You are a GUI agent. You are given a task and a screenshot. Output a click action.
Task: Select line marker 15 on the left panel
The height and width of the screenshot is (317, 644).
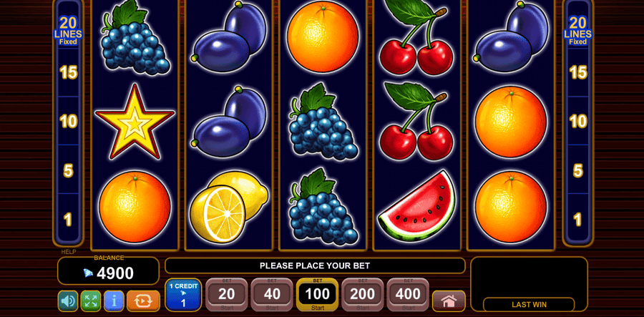click(x=68, y=73)
